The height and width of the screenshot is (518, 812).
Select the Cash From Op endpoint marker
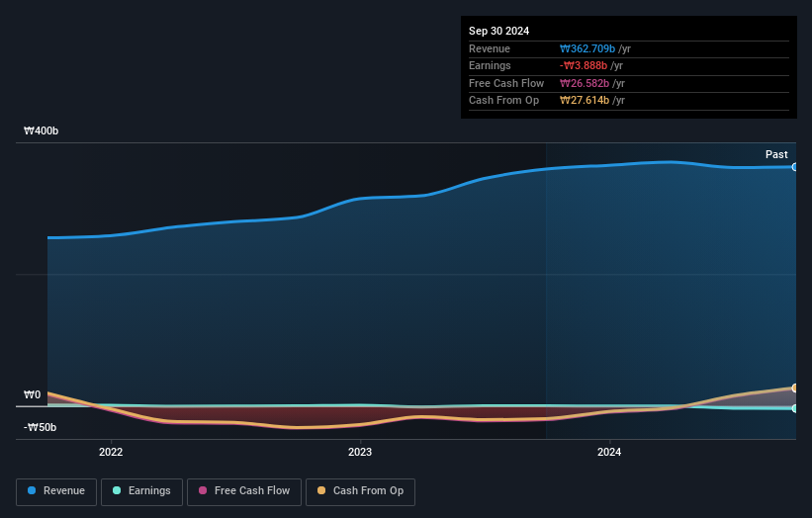794,388
